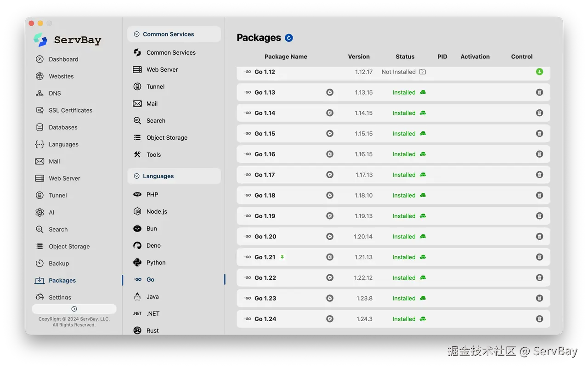588x368 pixels.
Task: Click the Package Name column header
Action: (286, 57)
